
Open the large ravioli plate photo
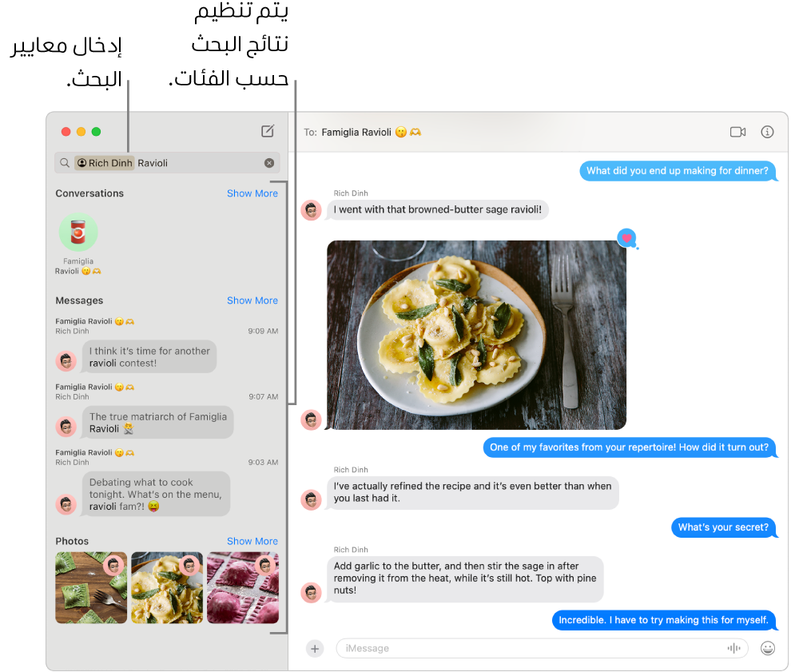point(476,335)
